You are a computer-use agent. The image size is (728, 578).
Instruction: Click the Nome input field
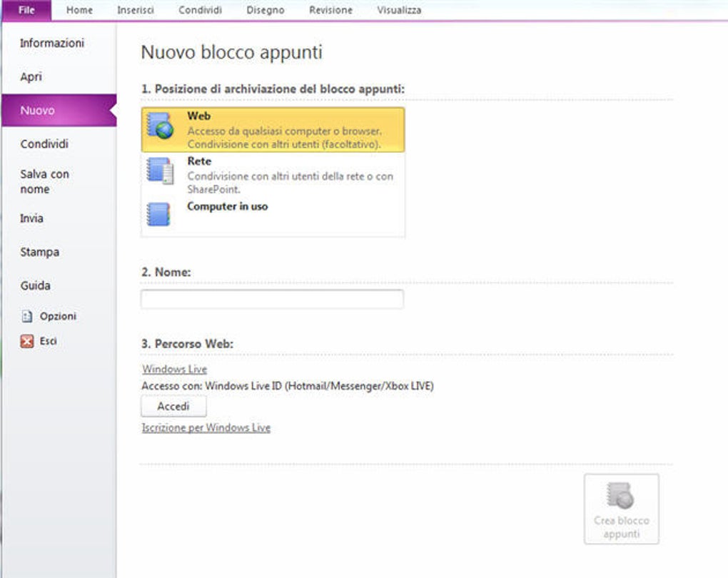pos(272,299)
